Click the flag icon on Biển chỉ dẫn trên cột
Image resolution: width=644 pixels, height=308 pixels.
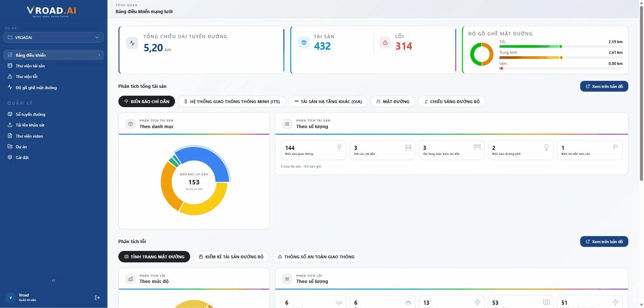615,147
